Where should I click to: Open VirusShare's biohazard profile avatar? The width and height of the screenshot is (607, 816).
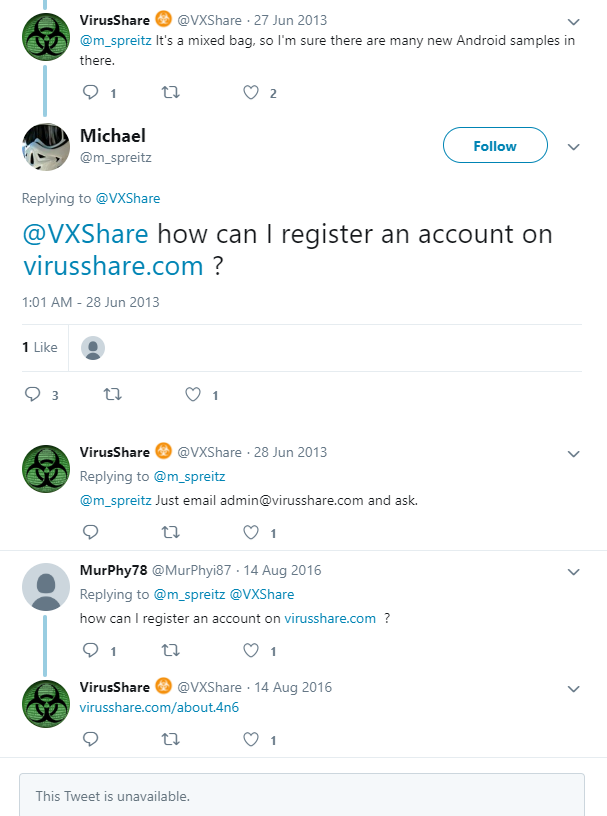coord(45,36)
